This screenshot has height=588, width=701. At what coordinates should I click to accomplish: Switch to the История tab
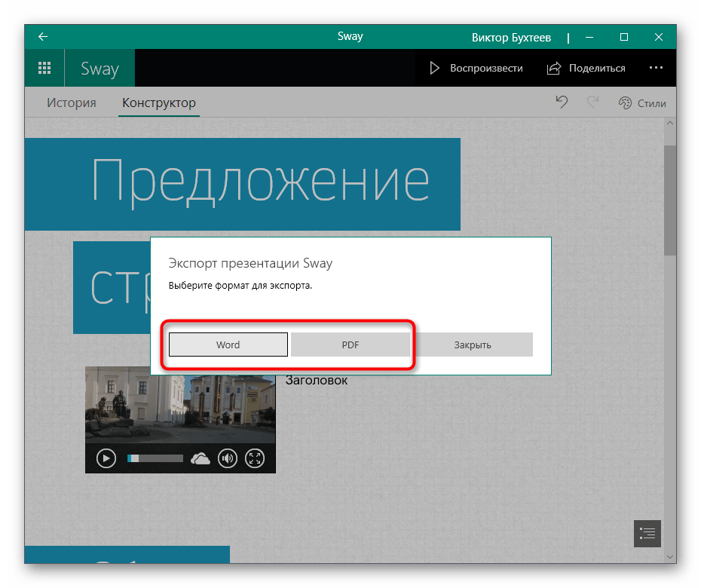pos(72,103)
